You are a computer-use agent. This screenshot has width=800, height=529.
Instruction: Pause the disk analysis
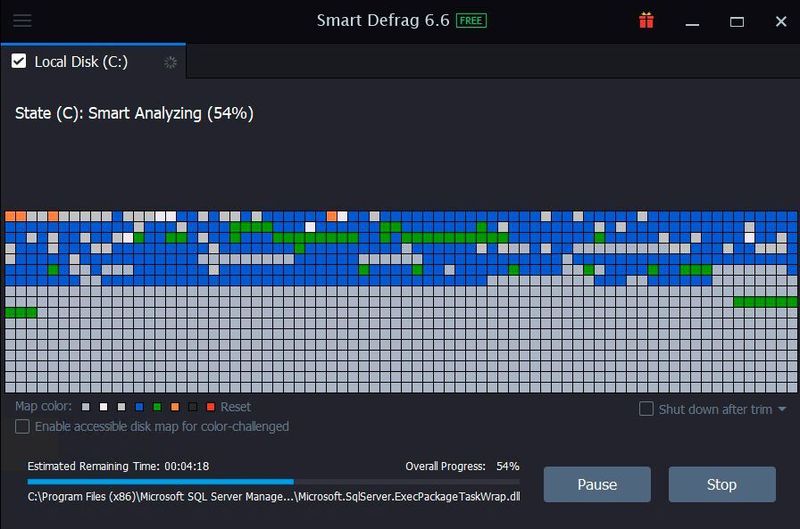597,484
